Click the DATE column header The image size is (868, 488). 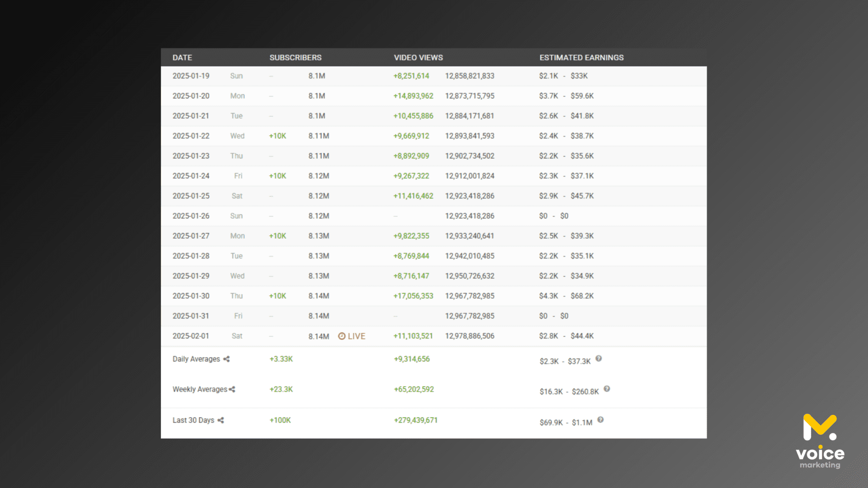coord(182,58)
